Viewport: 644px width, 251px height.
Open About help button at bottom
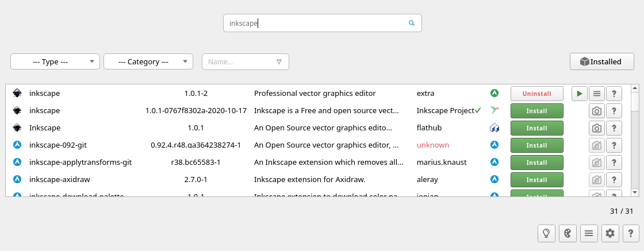(x=631, y=233)
